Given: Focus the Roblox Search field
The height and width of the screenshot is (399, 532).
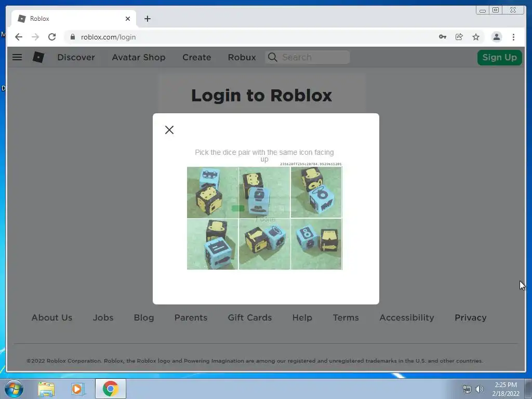Looking at the screenshot, I should (x=308, y=57).
